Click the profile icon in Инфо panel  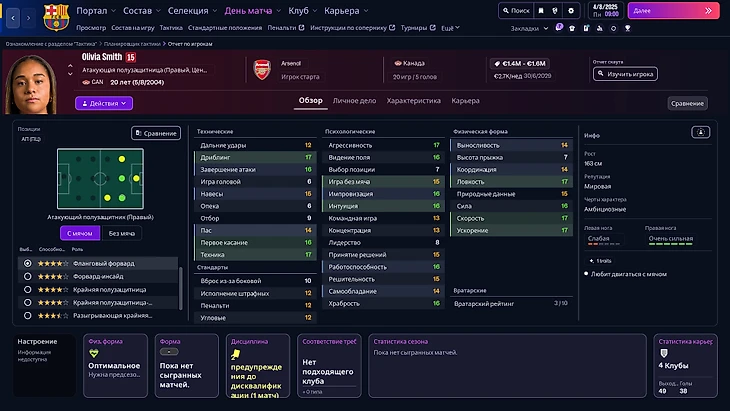700,132
